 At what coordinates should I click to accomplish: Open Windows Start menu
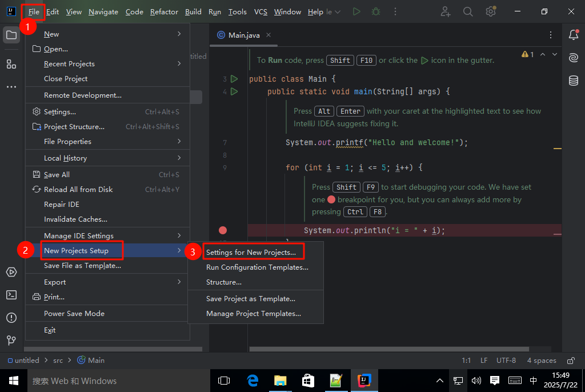(14, 381)
